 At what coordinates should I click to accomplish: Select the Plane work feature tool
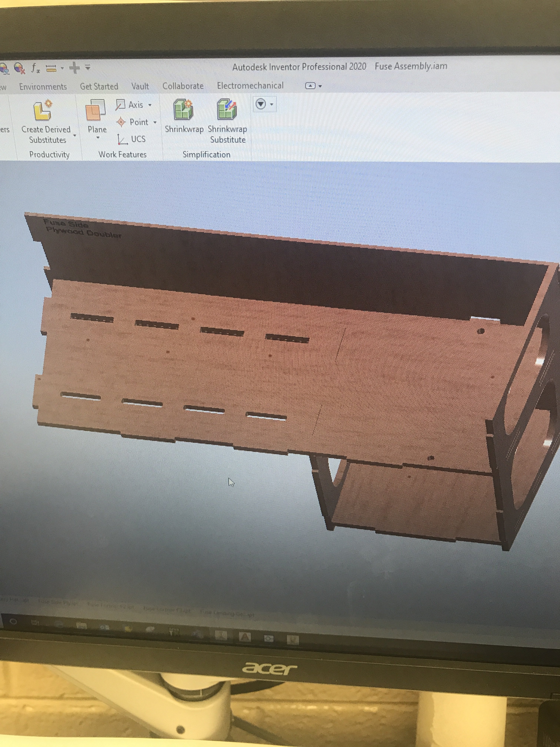[96, 111]
